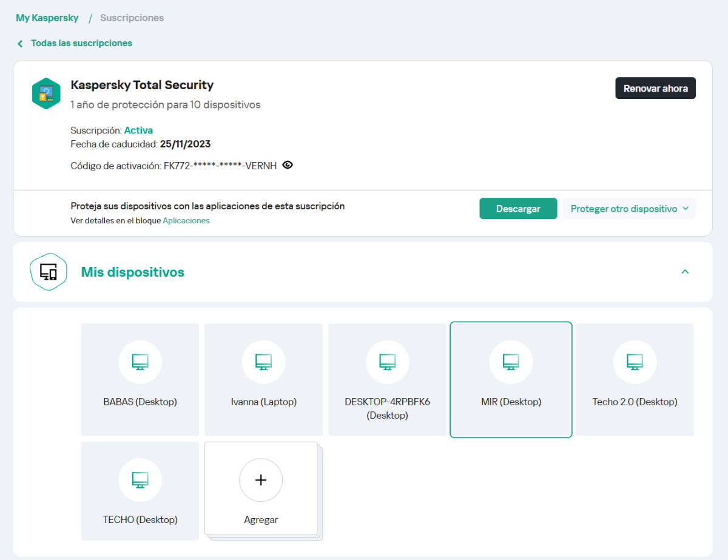The image size is (728, 560).
Task: Select the TECHO (Desktop) monitor icon
Action: 140,480
